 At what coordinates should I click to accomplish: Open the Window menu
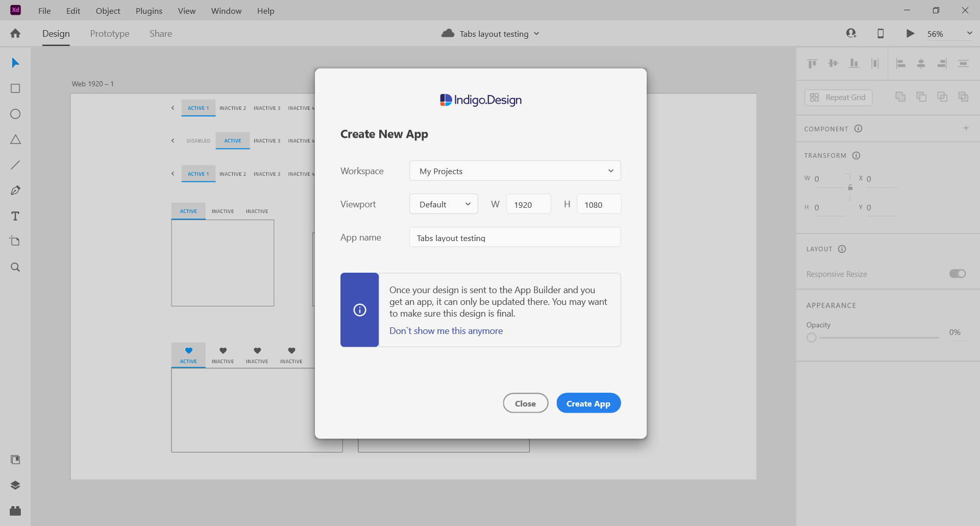226,11
